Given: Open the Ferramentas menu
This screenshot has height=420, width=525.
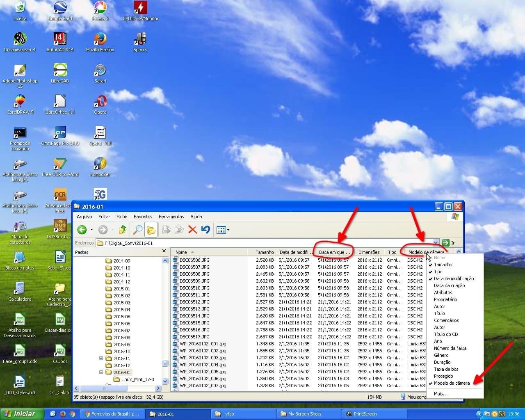Looking at the screenshot, I should [171, 217].
